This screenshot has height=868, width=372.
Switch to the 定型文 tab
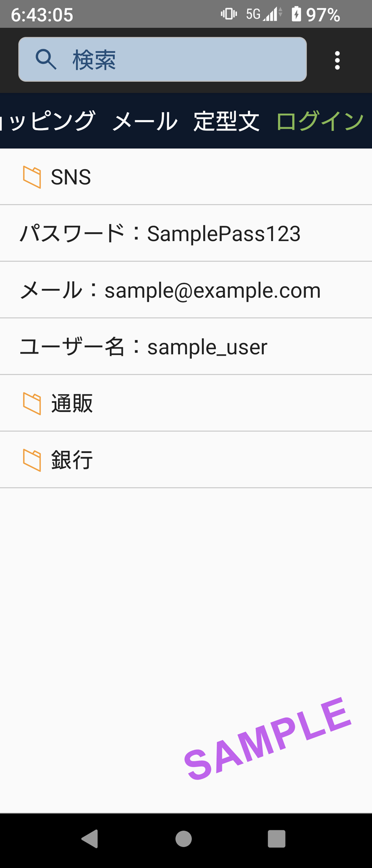[226, 121]
